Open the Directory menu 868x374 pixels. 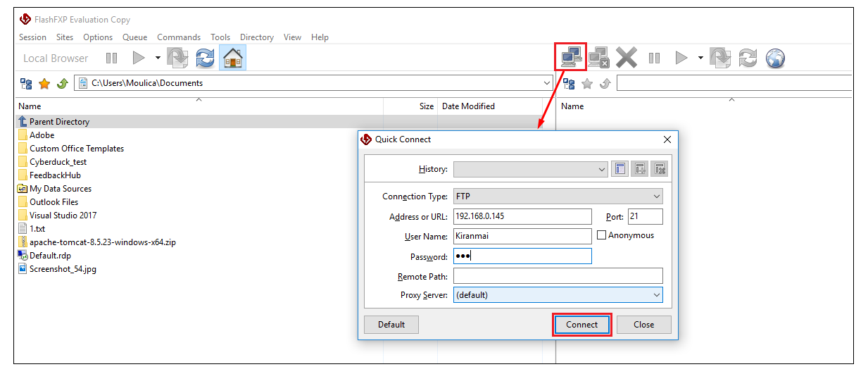(257, 37)
